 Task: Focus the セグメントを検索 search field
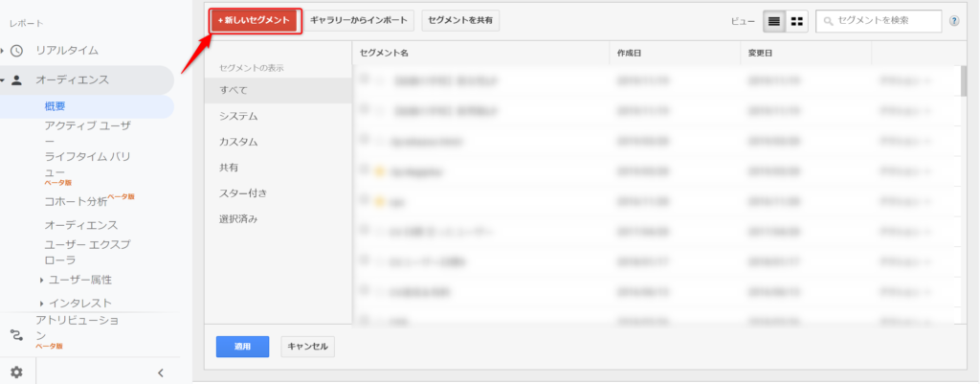879,21
